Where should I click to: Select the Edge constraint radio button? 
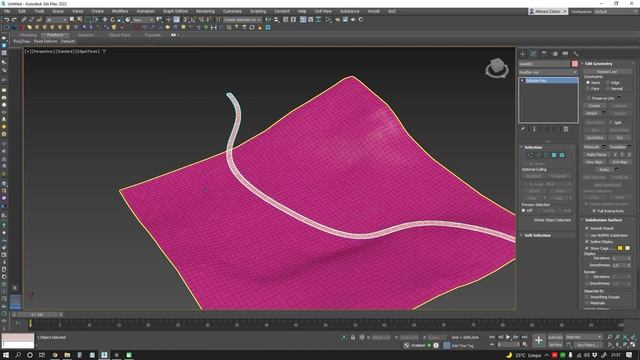(x=608, y=82)
